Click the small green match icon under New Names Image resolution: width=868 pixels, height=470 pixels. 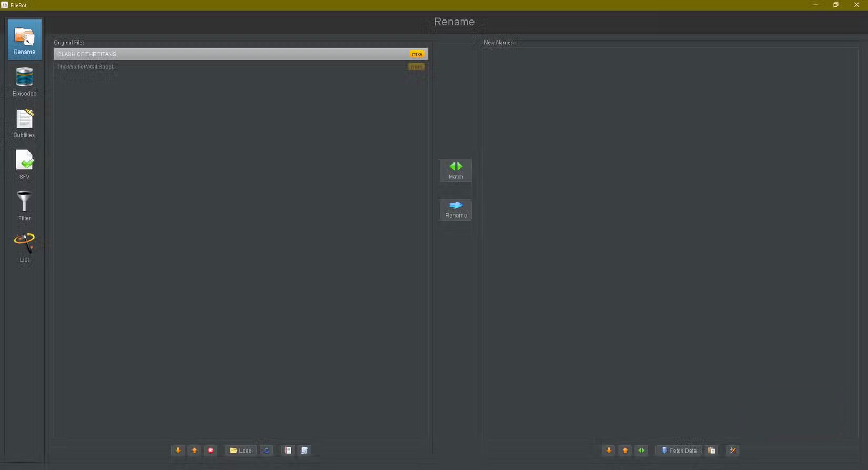tap(641, 451)
